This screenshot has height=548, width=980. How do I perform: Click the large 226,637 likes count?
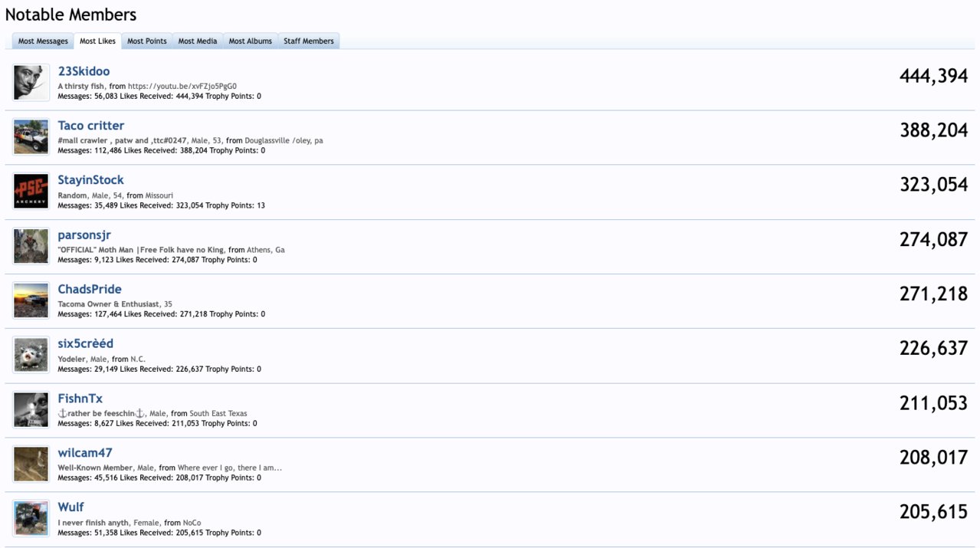[x=934, y=349]
